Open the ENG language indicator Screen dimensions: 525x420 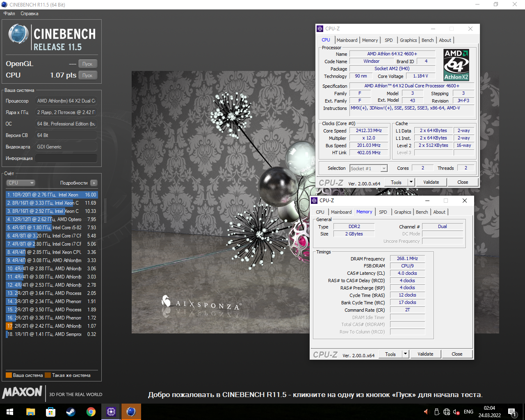coord(468,412)
